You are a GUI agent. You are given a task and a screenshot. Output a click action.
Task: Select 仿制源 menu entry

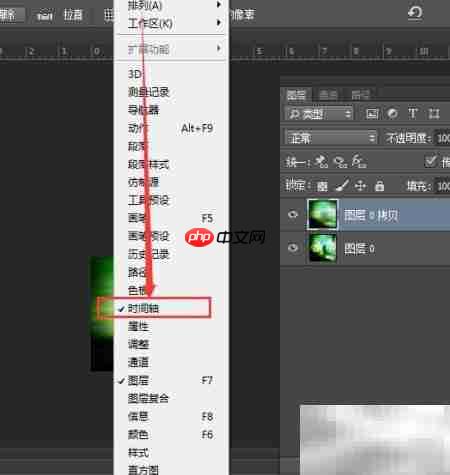point(171,182)
